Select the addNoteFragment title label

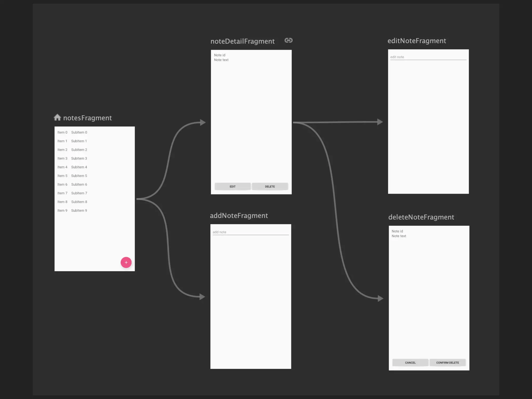pyautogui.click(x=239, y=216)
